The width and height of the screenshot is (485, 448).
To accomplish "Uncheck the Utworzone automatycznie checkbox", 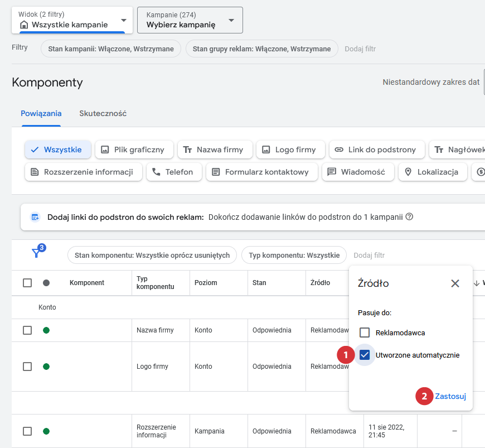I will (x=365, y=355).
